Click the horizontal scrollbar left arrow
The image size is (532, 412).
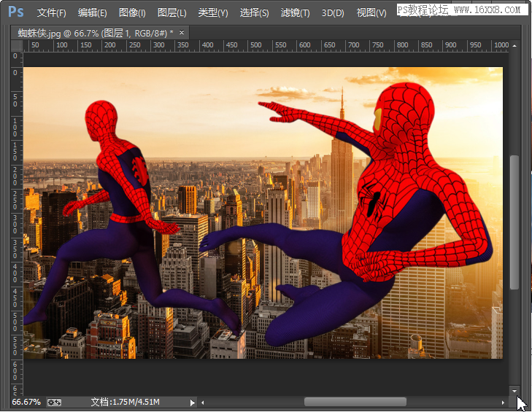click(203, 403)
